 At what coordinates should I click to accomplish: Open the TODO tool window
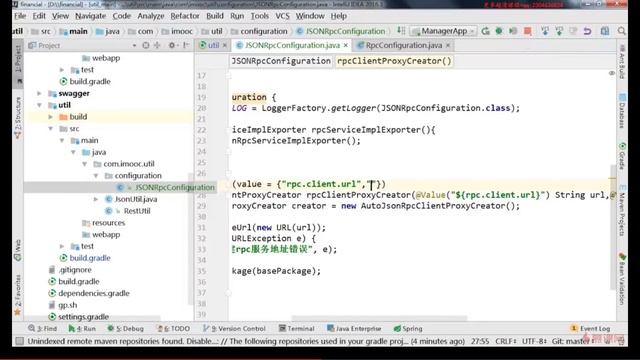173,329
